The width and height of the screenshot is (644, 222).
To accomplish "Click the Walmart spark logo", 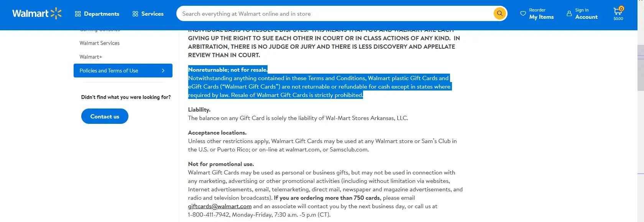I will tap(56, 13).
